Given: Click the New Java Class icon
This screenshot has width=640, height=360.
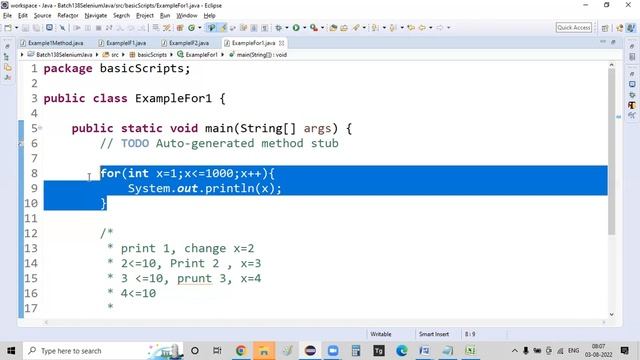Looking at the screenshot, I should (191, 28).
